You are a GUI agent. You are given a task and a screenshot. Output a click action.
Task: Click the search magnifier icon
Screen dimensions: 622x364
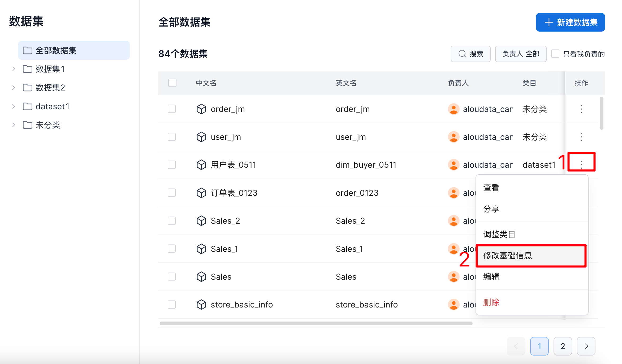click(x=462, y=54)
